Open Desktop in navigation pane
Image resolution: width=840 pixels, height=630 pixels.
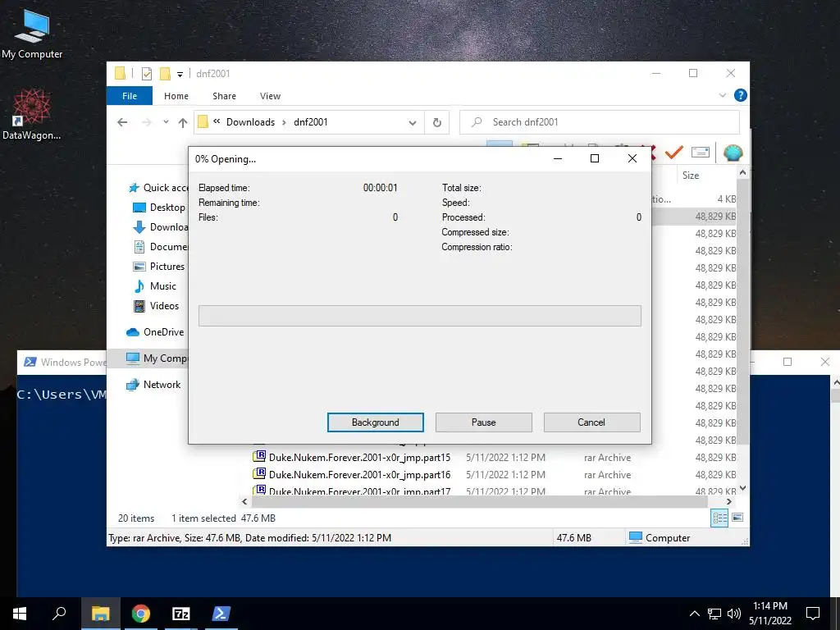pos(160,208)
